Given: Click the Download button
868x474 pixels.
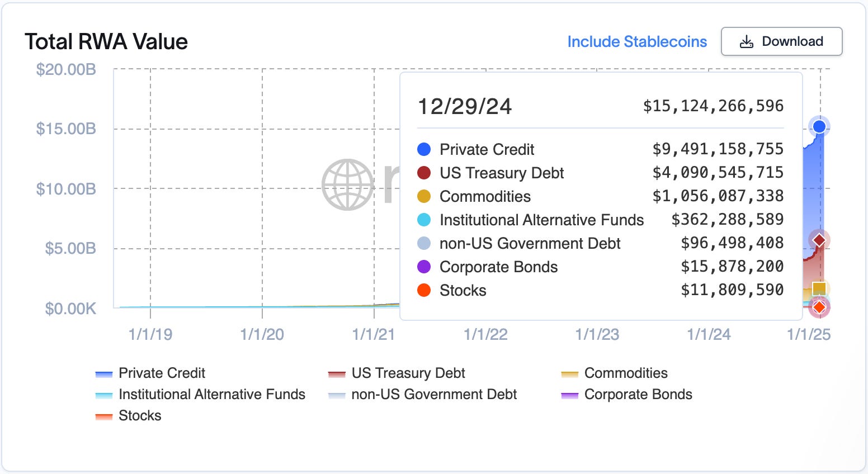Looking at the screenshot, I should (x=781, y=41).
